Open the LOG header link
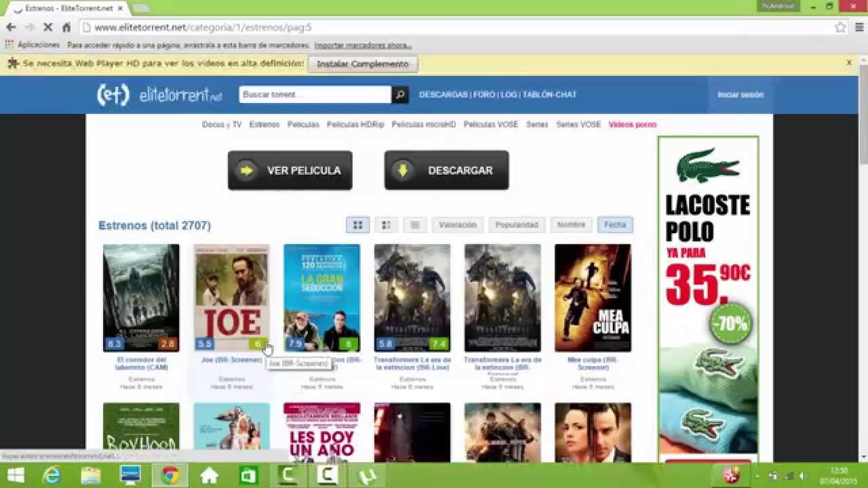The image size is (868, 488). (x=509, y=95)
